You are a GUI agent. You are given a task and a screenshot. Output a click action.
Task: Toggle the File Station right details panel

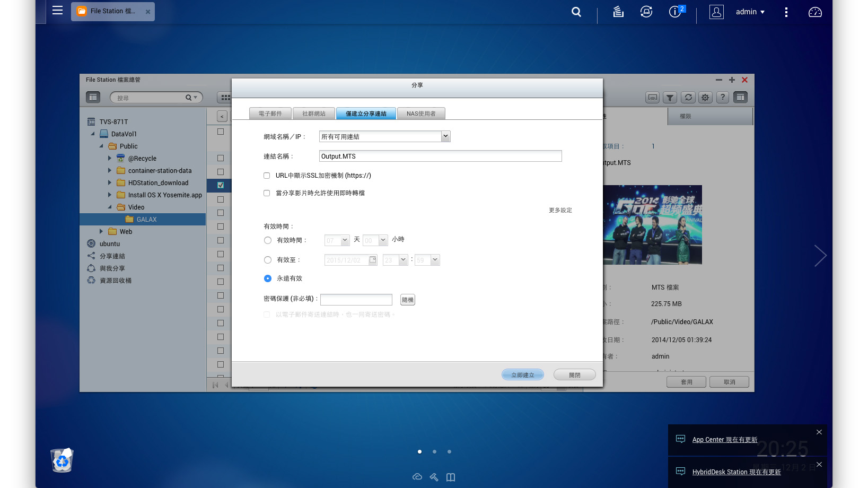click(x=740, y=97)
